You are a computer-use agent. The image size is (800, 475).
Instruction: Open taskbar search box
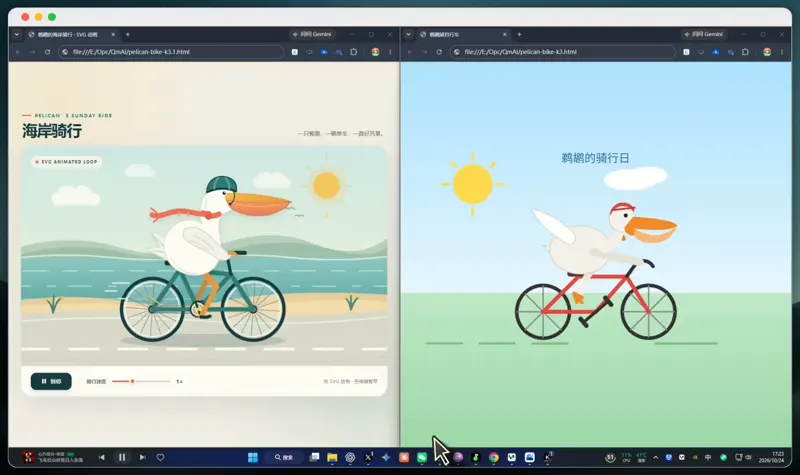click(x=284, y=457)
